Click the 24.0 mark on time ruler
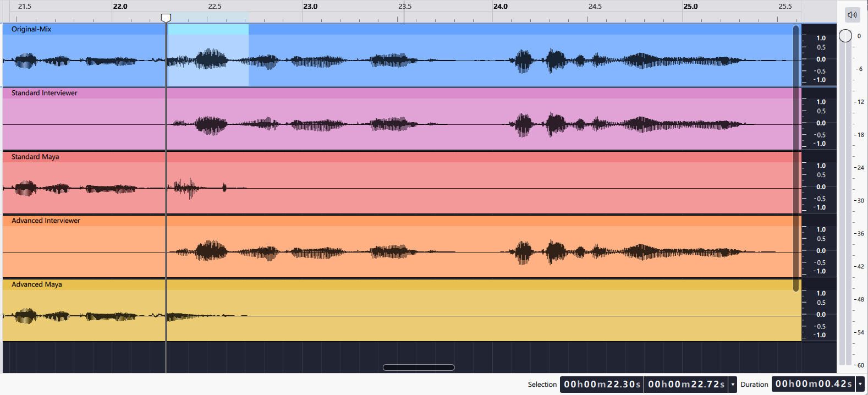 501,7
